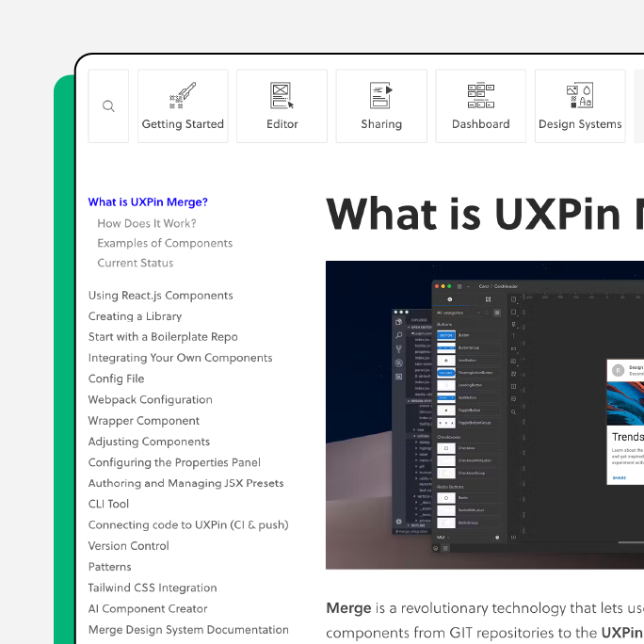The image size is (644, 644).
Task: Open the Getting Started section
Action: [x=183, y=106]
